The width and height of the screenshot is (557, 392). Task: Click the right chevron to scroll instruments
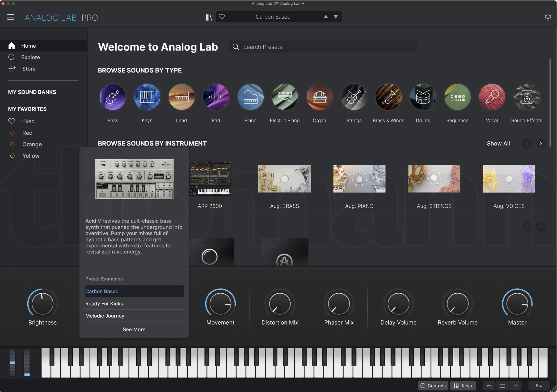click(x=541, y=143)
